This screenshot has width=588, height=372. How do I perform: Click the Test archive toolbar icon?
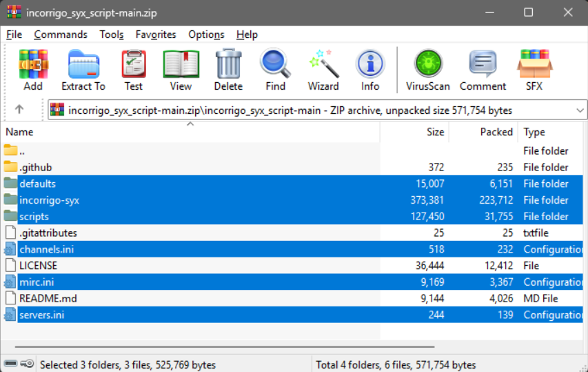[134, 64]
